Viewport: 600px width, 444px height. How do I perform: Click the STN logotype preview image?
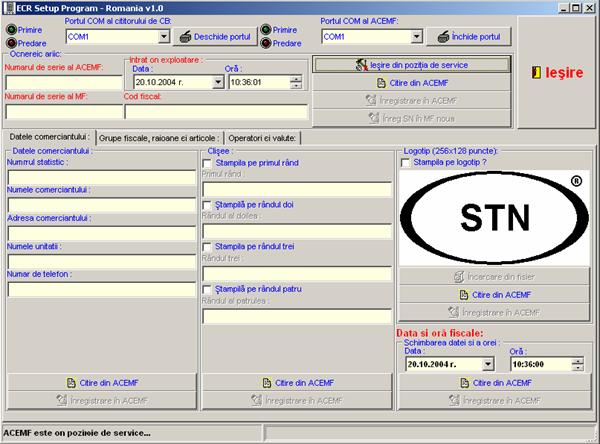pos(494,216)
